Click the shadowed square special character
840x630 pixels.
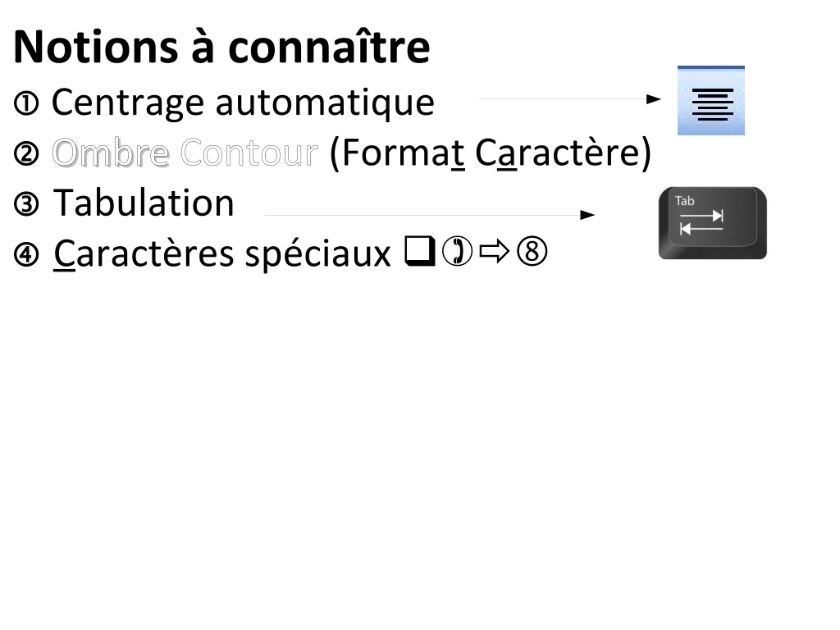pos(420,251)
